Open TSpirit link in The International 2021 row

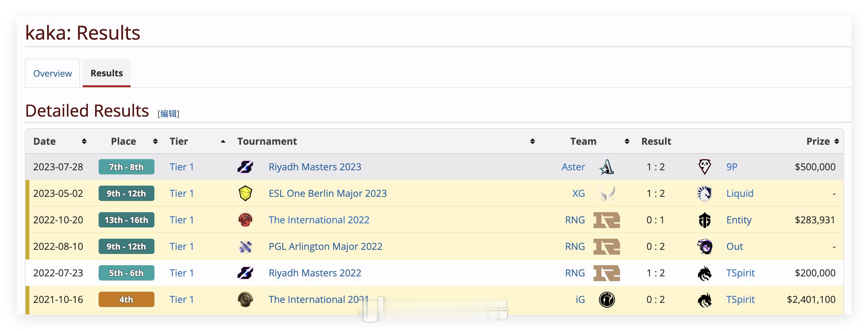[x=740, y=299]
